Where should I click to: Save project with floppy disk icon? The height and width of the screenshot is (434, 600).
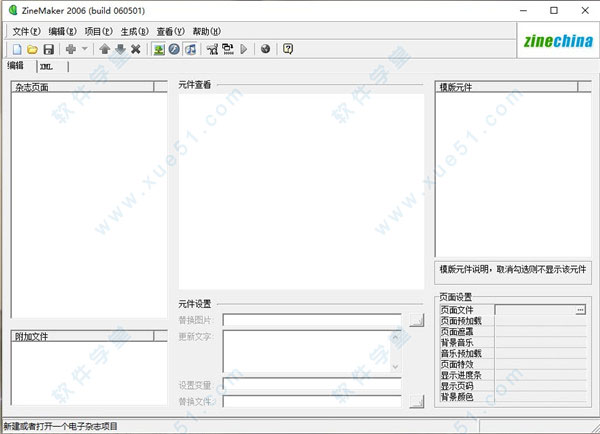tap(49, 49)
